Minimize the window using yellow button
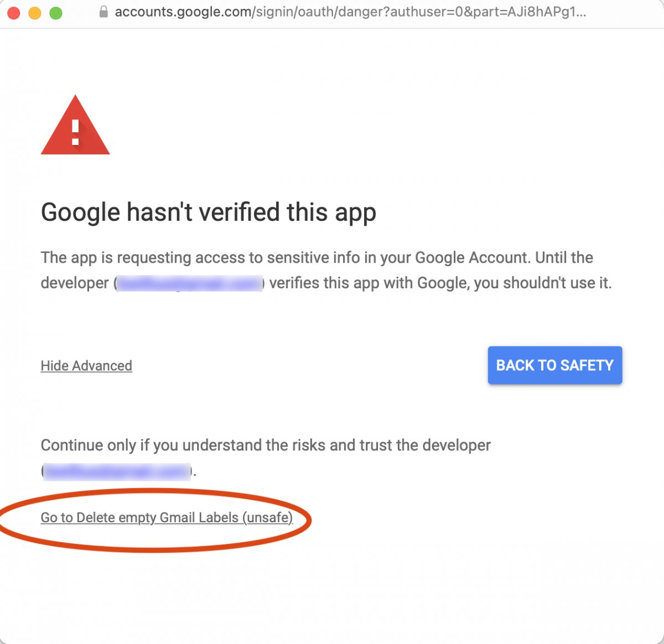The image size is (664, 644). [35, 13]
